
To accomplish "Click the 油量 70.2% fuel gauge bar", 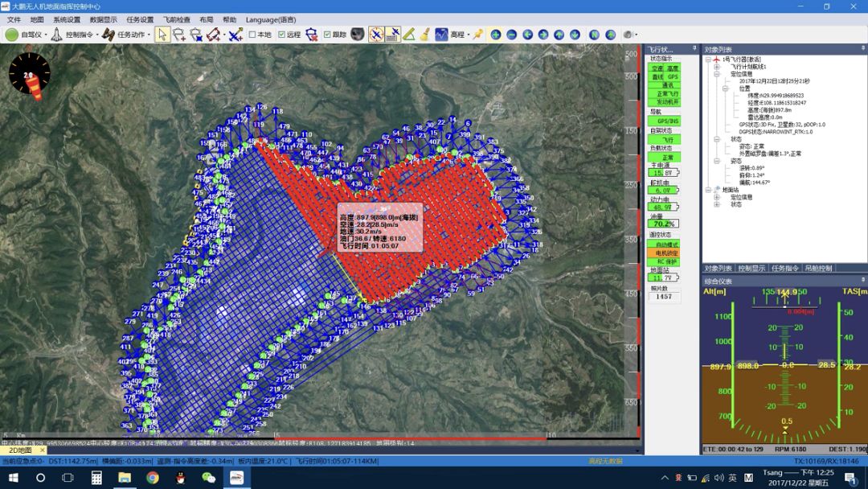I will pos(664,224).
